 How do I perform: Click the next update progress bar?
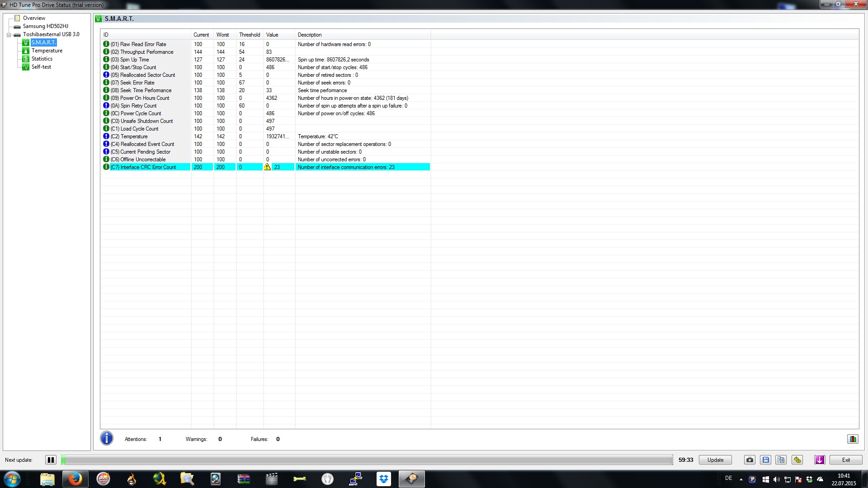click(x=366, y=460)
